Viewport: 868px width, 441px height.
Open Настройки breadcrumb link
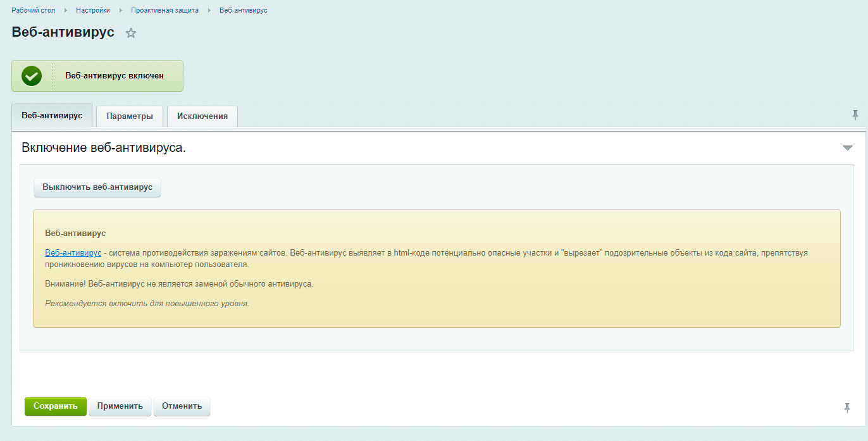click(x=93, y=11)
